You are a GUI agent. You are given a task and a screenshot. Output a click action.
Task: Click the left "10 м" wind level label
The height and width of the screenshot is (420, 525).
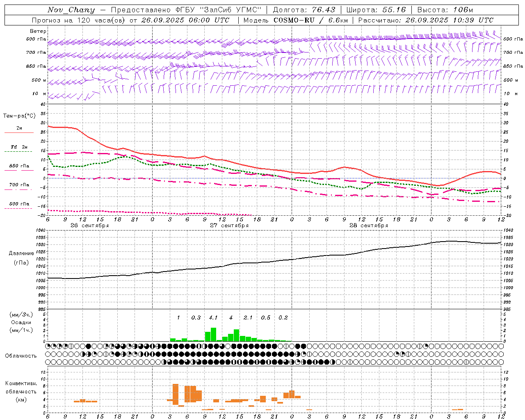39,94
